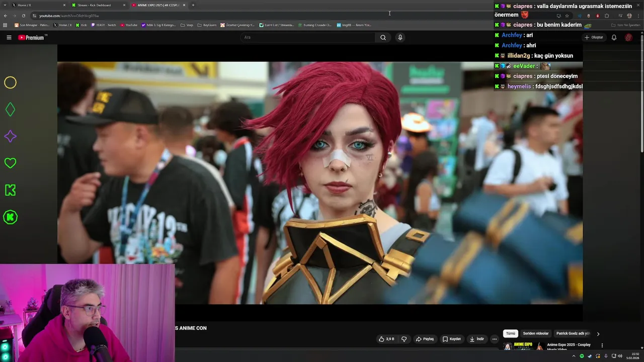Like the video with 3,9 B likes
Image resolution: width=644 pixels, height=362 pixels.
click(x=386, y=339)
